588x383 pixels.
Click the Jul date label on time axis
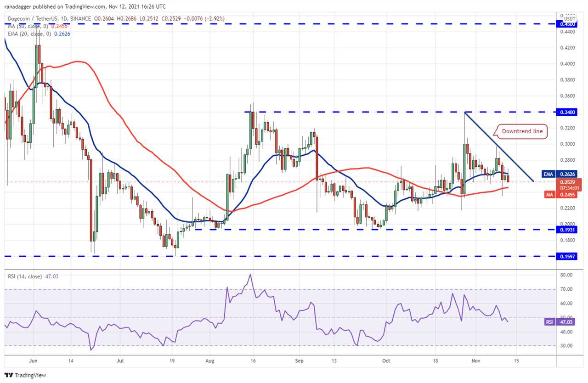pyautogui.click(x=119, y=361)
